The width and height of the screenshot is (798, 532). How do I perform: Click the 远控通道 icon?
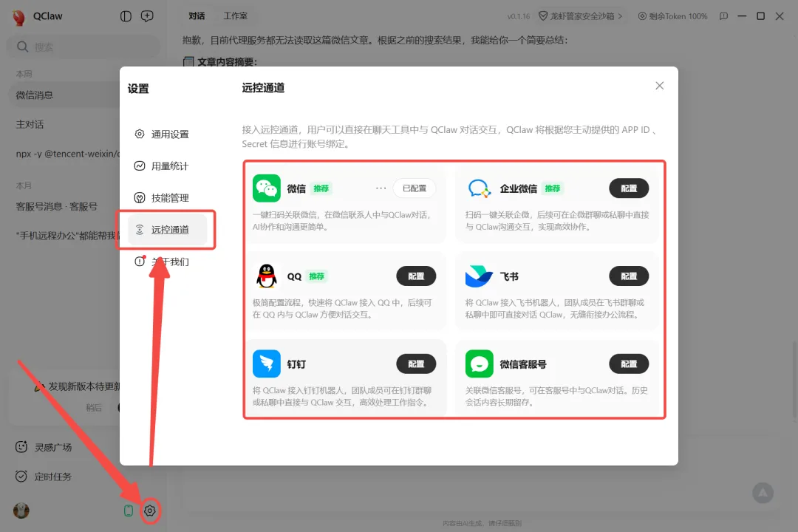(140, 230)
